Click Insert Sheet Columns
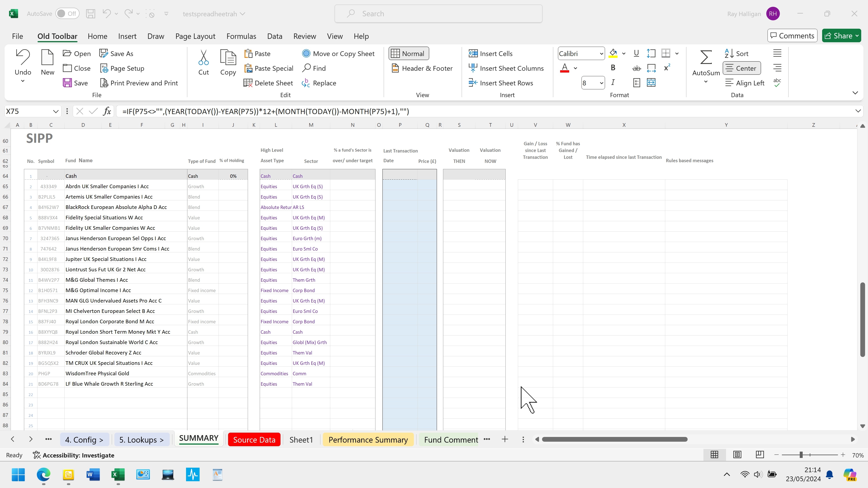 tap(506, 68)
